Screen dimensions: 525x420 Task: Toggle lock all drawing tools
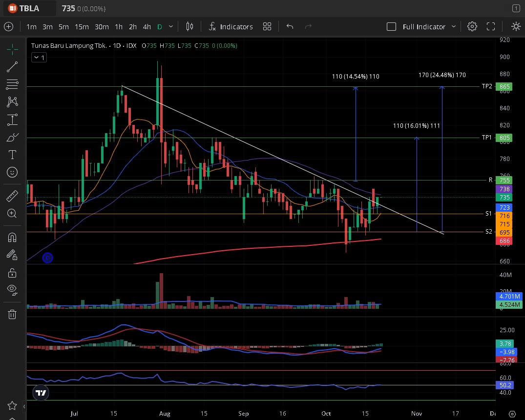(x=12, y=272)
